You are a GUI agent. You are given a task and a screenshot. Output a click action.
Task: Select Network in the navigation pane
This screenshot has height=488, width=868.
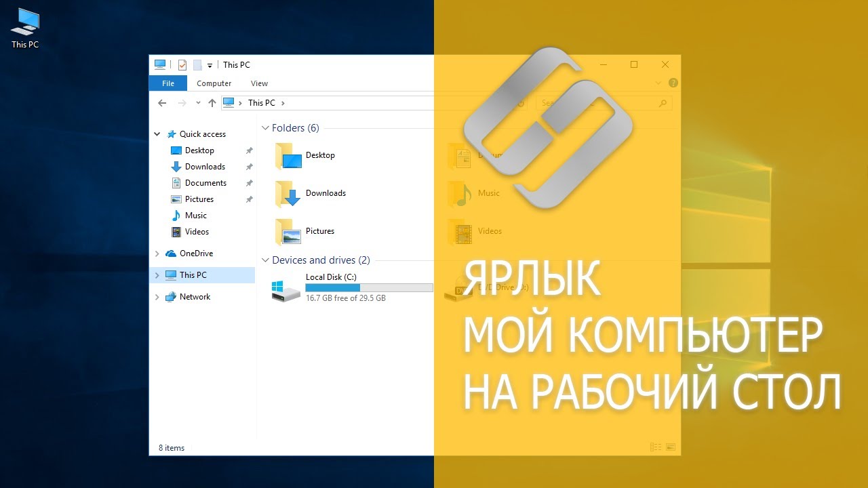tap(195, 297)
